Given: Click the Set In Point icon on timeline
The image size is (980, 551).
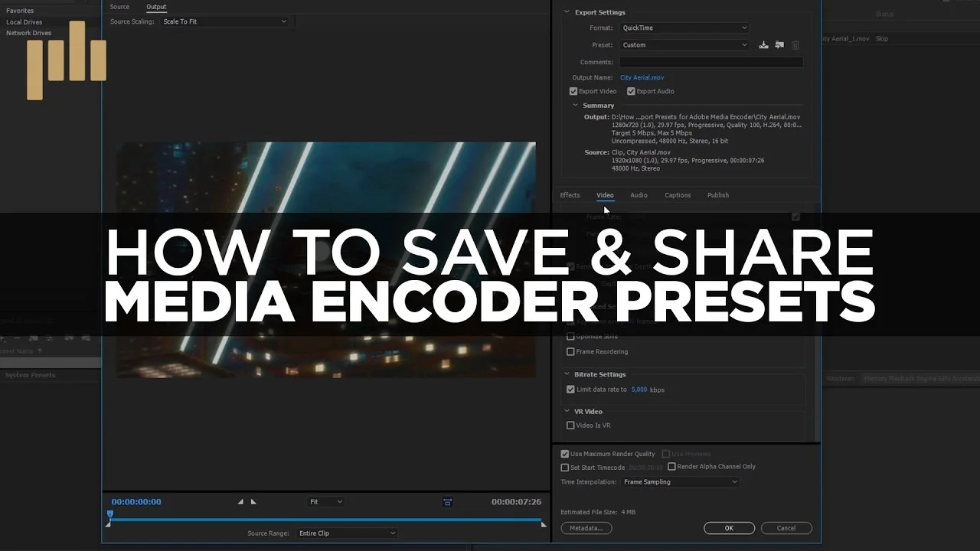Looking at the screenshot, I should (240, 502).
